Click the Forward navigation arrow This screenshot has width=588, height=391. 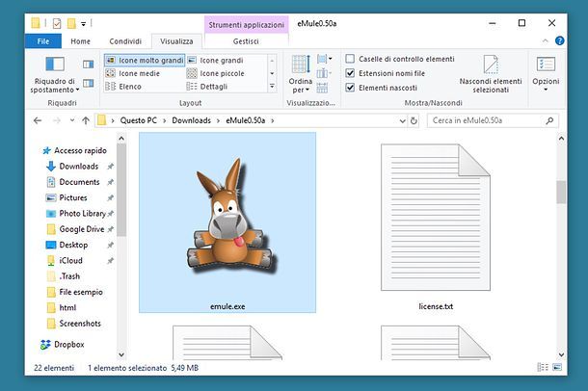tap(57, 120)
